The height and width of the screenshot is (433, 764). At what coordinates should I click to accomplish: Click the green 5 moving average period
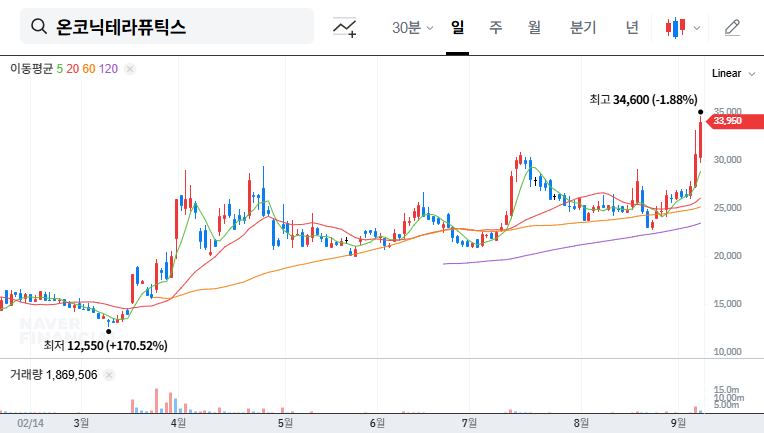[59, 69]
